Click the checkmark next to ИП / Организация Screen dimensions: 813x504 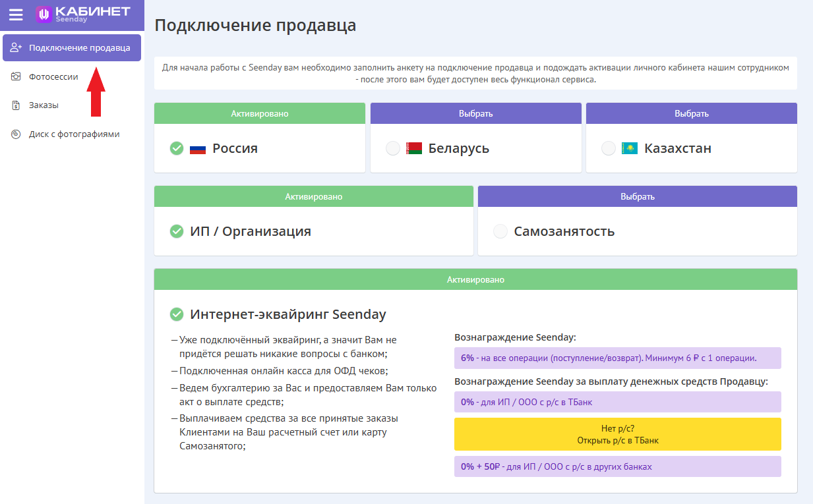tap(177, 232)
